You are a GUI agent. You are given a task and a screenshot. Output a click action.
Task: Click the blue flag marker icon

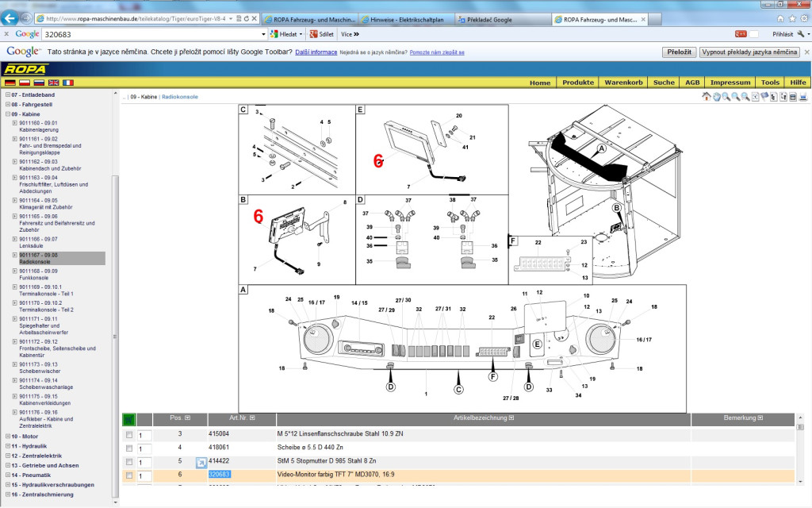tap(764, 97)
